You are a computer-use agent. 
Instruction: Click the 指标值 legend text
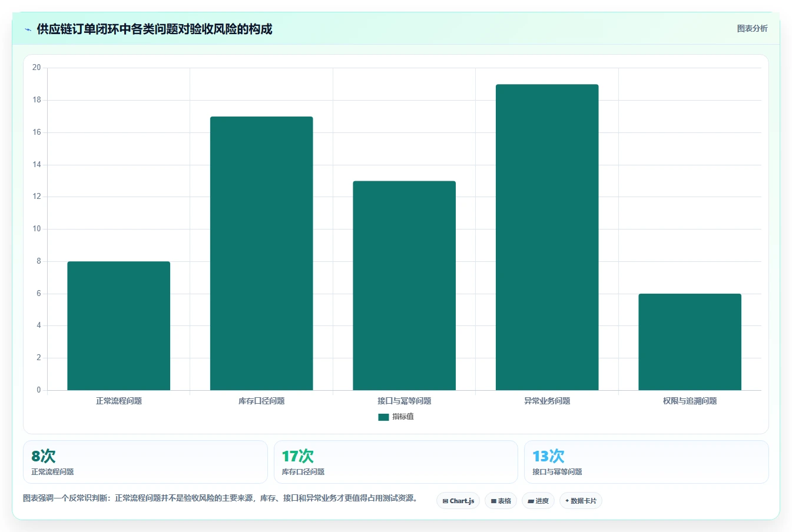(403, 417)
